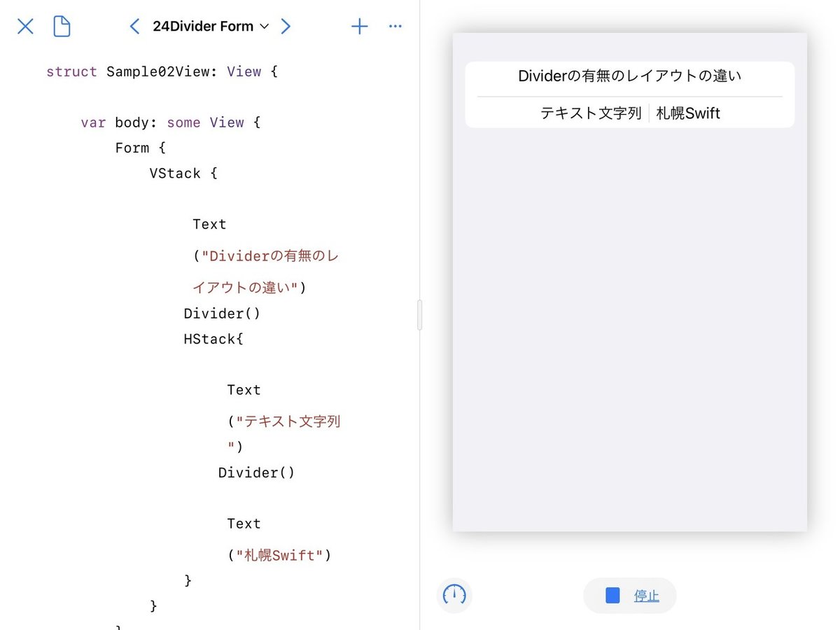Tap the speedometer execution-speed icon
Viewport: 840px width, 630px height.
coord(454,596)
